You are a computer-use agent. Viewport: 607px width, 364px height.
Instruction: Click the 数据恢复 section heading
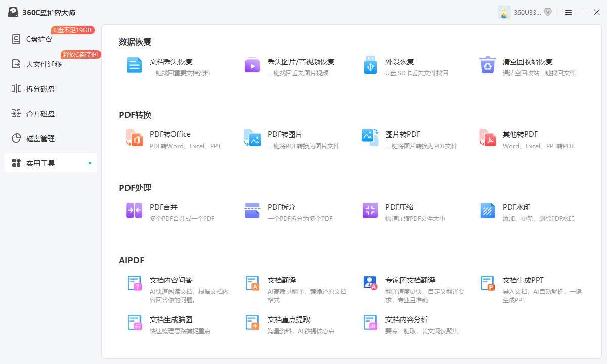point(135,42)
